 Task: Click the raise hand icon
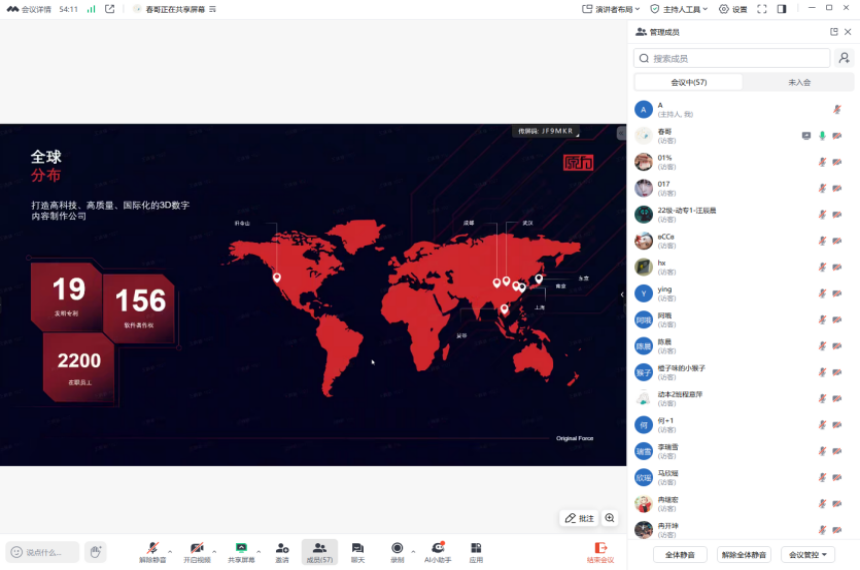coord(95,551)
